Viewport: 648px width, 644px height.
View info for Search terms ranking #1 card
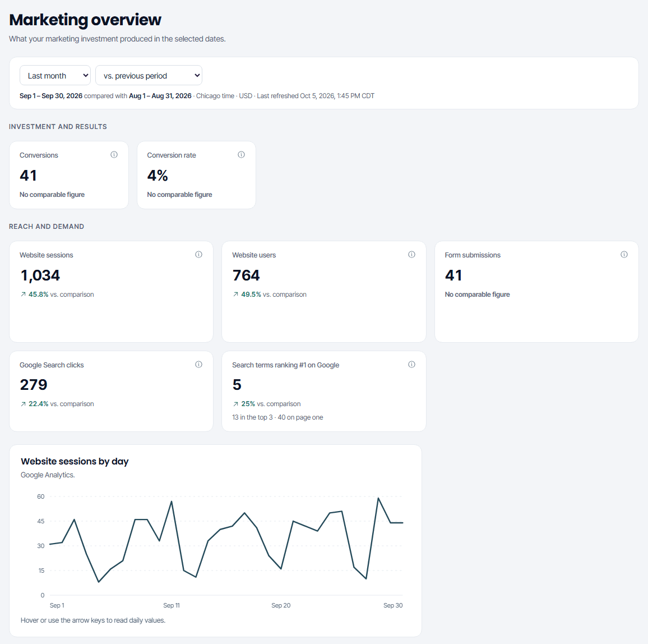coord(411,365)
